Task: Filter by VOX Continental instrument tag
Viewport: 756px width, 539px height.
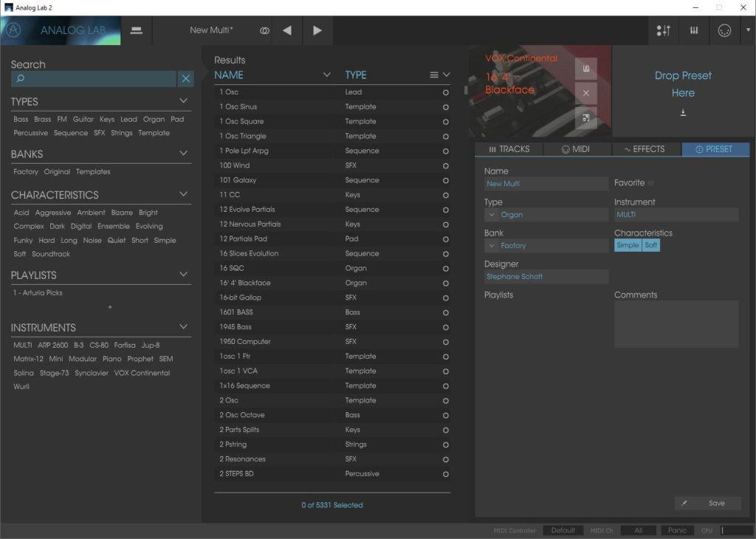Action: (x=142, y=373)
